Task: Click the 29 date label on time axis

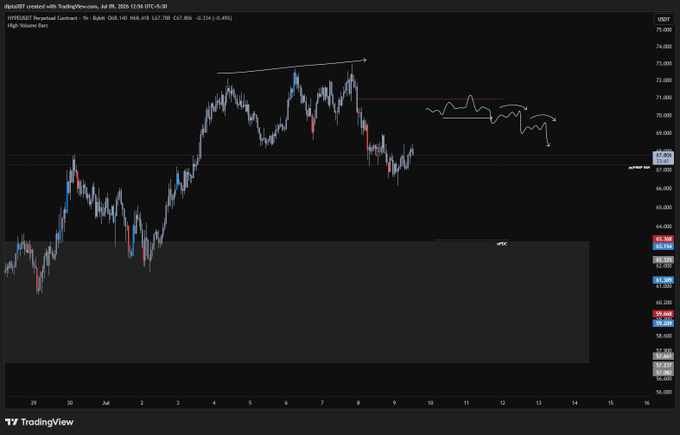Action: (34, 403)
